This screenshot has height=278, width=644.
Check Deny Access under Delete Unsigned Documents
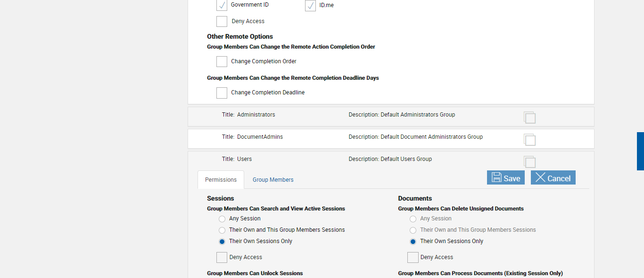tap(413, 257)
